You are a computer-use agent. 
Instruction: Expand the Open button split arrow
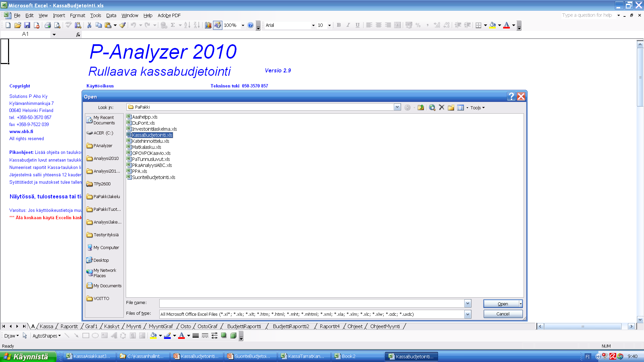click(521, 304)
